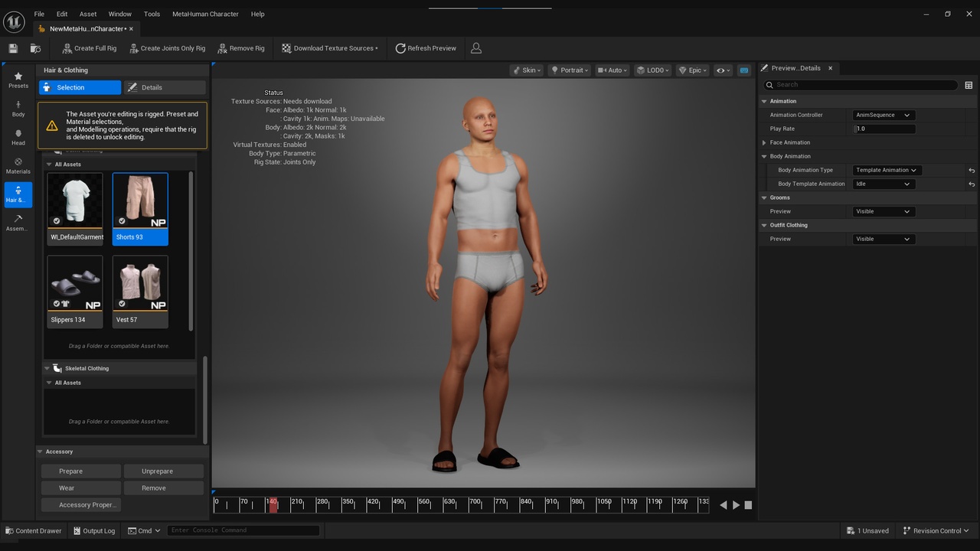Click Download Texture Sources
The image size is (980, 551).
pyautogui.click(x=329, y=48)
